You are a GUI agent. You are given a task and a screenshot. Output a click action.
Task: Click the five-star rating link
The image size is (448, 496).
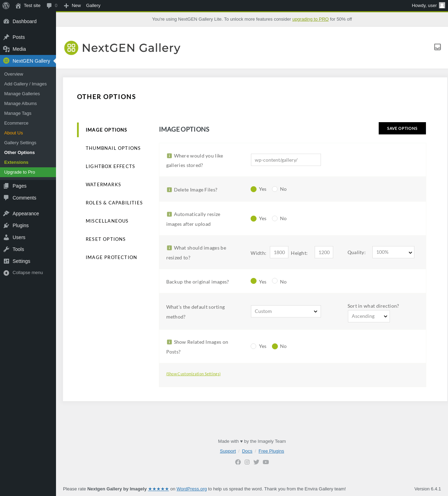[159, 489]
